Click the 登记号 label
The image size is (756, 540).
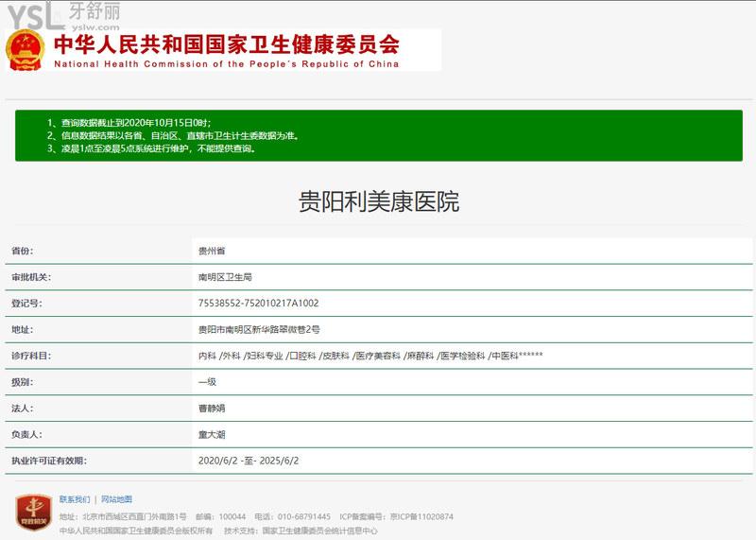point(26,304)
